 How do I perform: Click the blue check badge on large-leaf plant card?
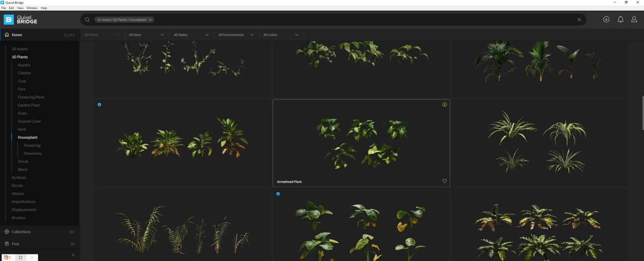[278, 194]
